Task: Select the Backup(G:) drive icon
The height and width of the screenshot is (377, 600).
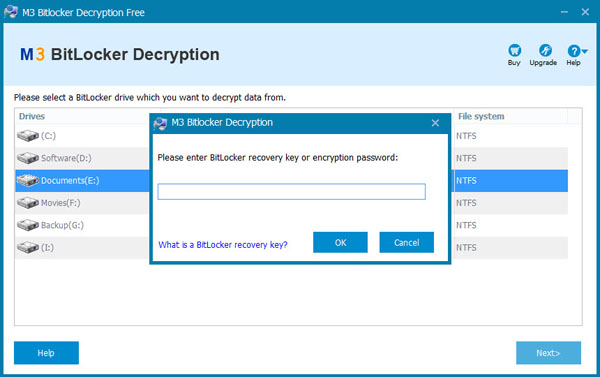Action: 28,225
